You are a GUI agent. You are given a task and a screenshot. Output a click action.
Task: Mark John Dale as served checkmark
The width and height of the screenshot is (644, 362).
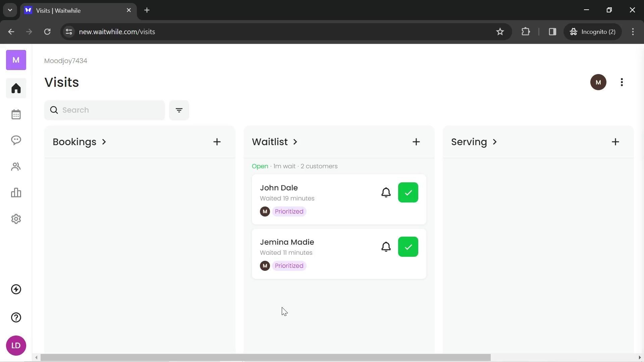(408, 192)
